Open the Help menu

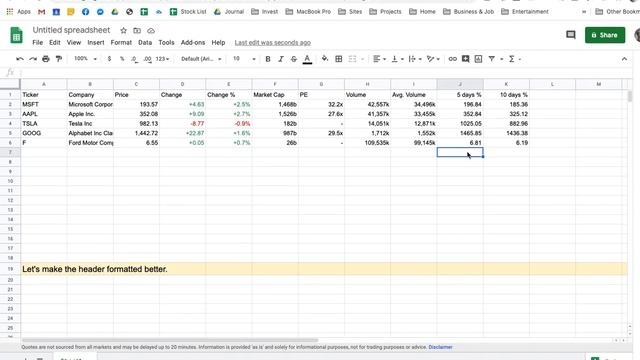pyautogui.click(x=218, y=42)
